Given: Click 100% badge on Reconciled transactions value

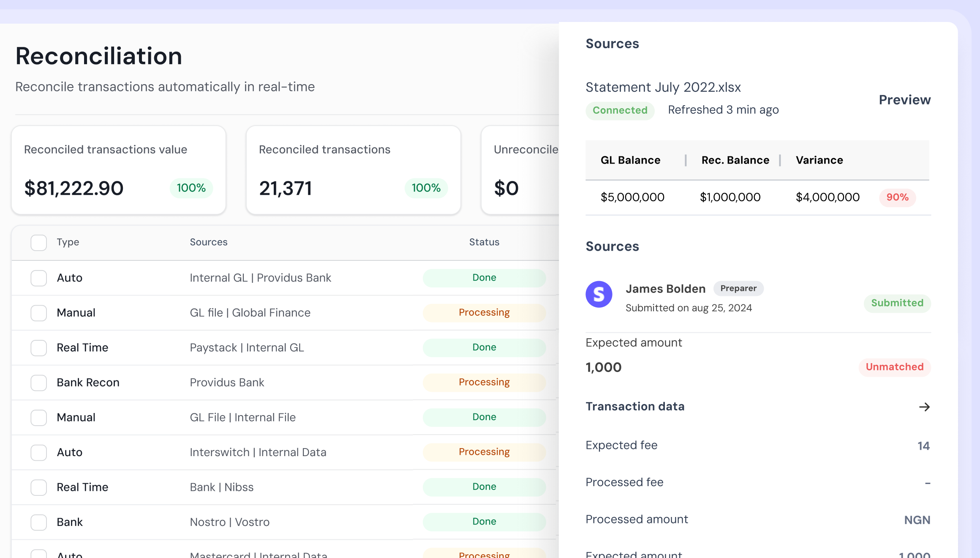Looking at the screenshot, I should tap(191, 188).
